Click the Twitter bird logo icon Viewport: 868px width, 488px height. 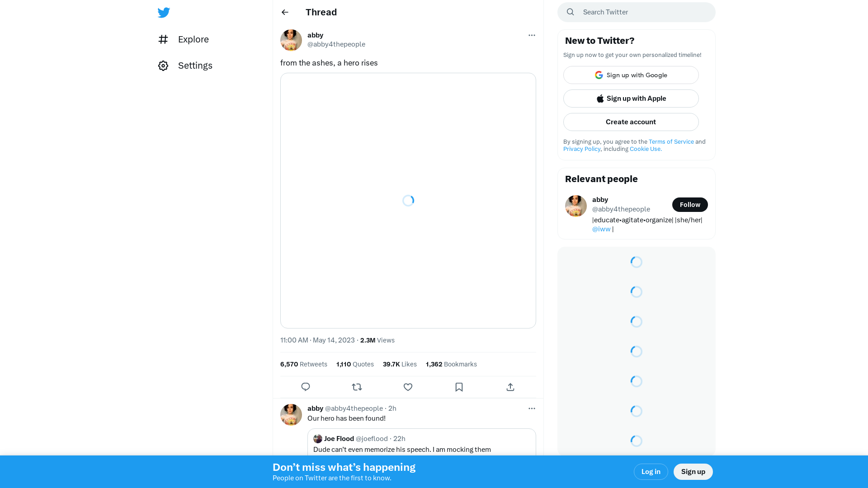click(164, 12)
